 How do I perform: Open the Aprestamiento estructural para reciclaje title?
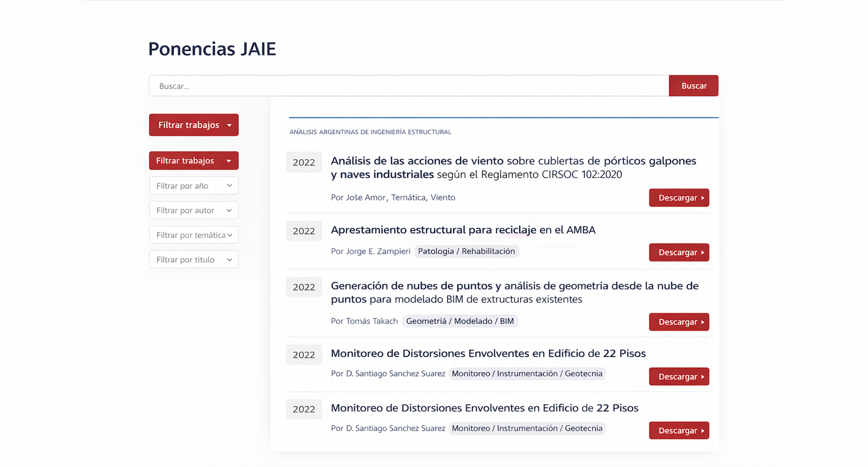coord(463,230)
